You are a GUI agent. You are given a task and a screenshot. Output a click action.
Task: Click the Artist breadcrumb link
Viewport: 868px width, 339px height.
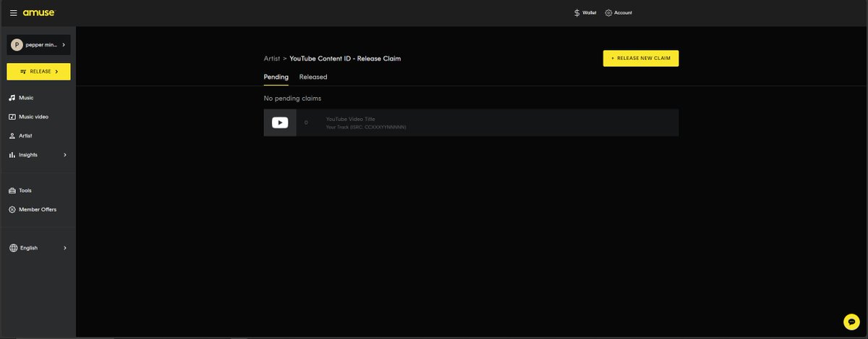coord(272,58)
